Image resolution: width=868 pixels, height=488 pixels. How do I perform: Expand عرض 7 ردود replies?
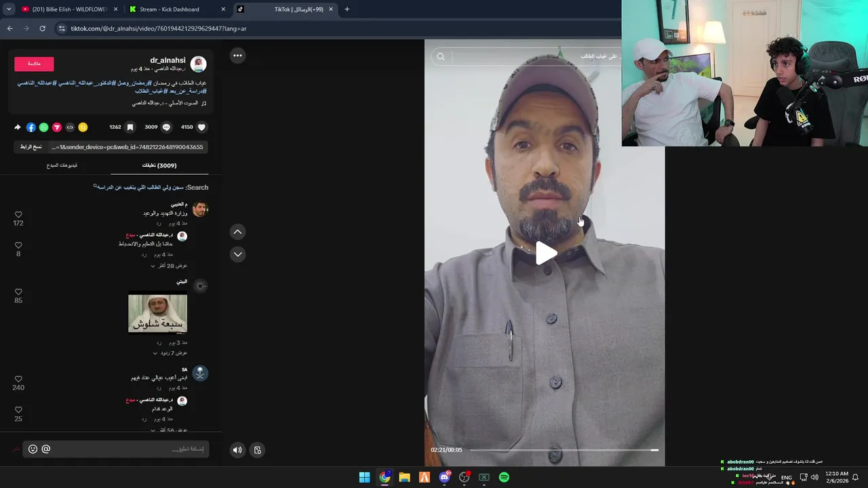pyautogui.click(x=170, y=353)
